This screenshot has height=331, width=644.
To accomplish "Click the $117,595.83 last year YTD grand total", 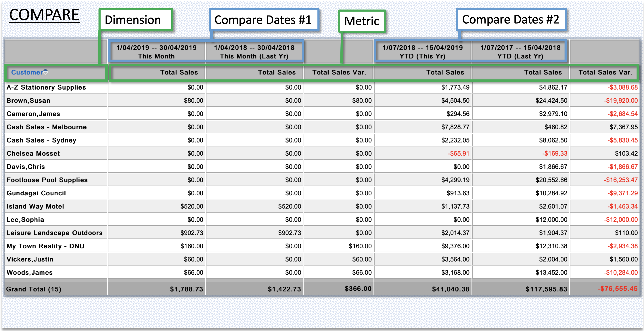I will tap(547, 289).
